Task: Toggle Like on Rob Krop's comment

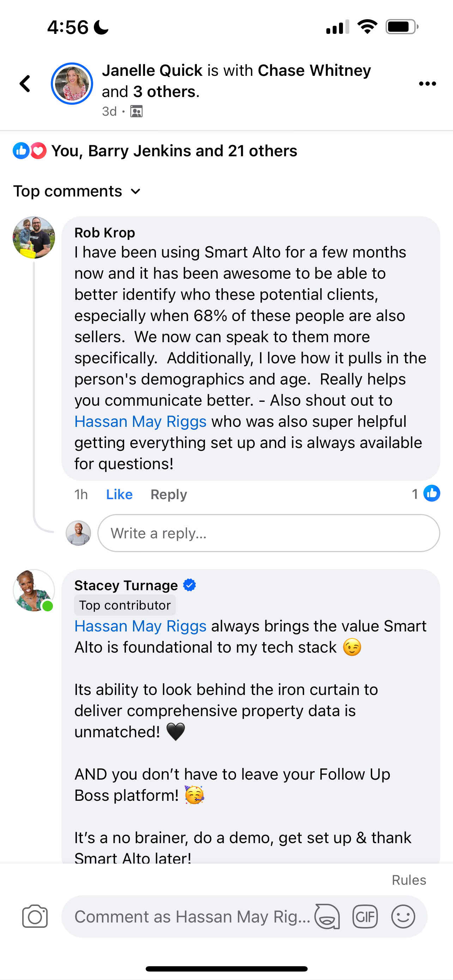Action: coord(119,494)
